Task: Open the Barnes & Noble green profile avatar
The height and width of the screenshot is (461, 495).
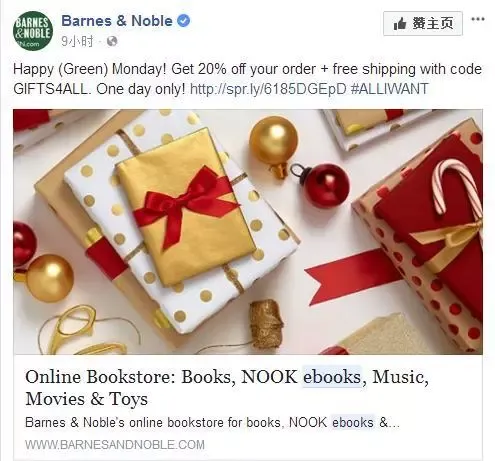Action: [33, 30]
